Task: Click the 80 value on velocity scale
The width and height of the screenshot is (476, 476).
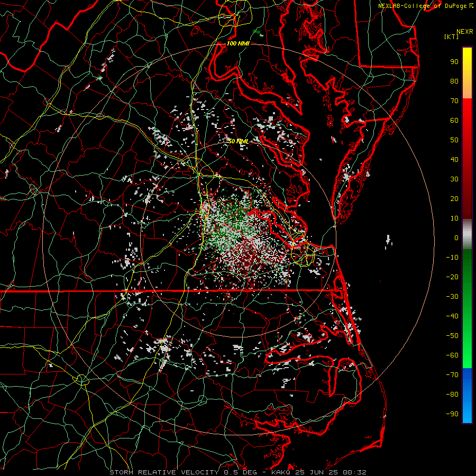Action: tap(454, 81)
